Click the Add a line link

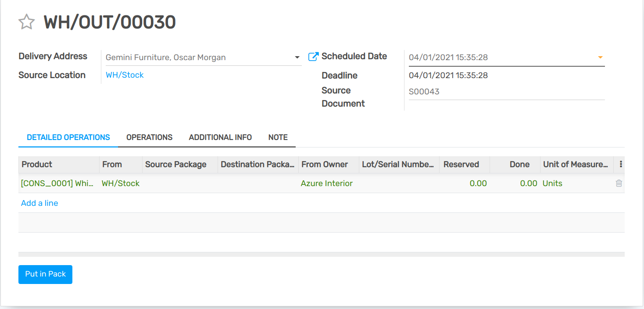pyautogui.click(x=39, y=203)
